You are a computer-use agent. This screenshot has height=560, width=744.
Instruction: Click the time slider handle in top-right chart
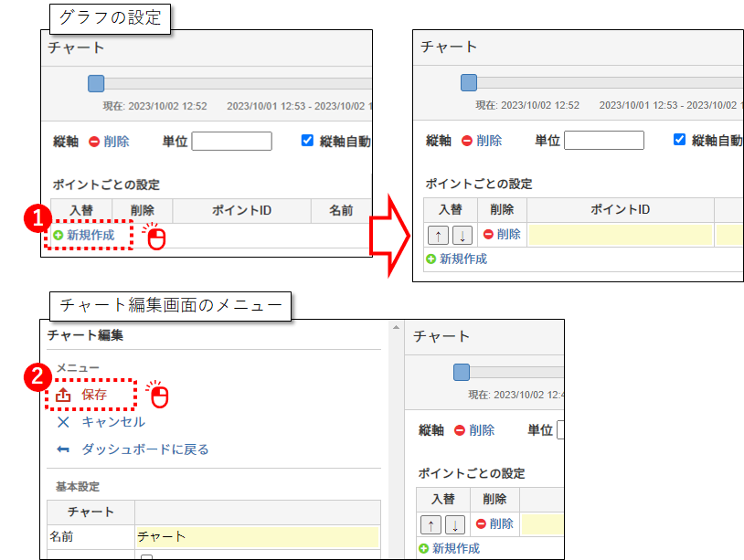tap(469, 82)
